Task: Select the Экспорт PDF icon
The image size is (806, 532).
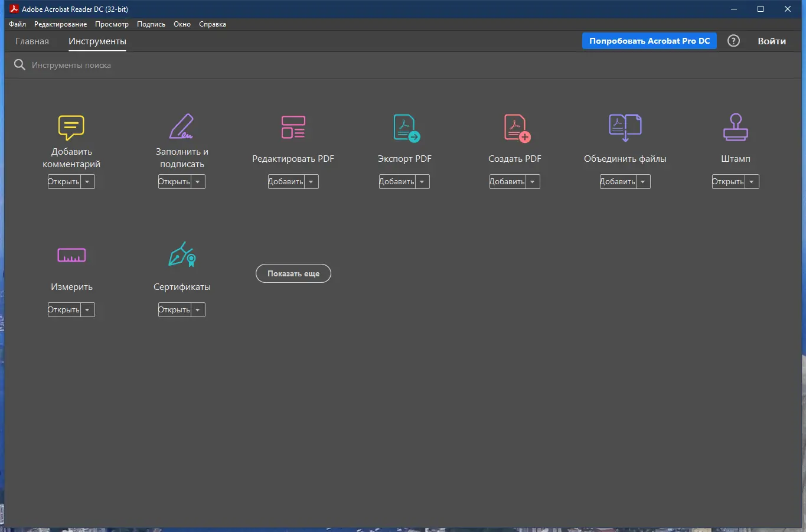Action: coord(404,127)
